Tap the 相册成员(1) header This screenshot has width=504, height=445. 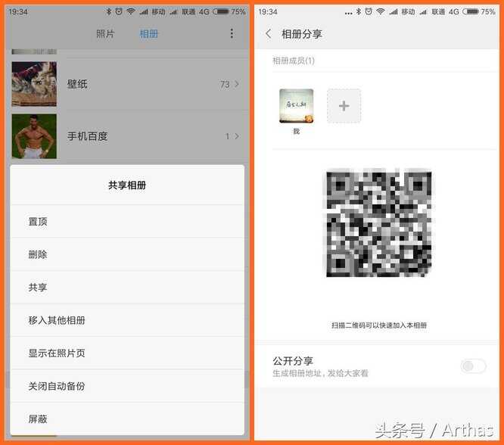294,61
